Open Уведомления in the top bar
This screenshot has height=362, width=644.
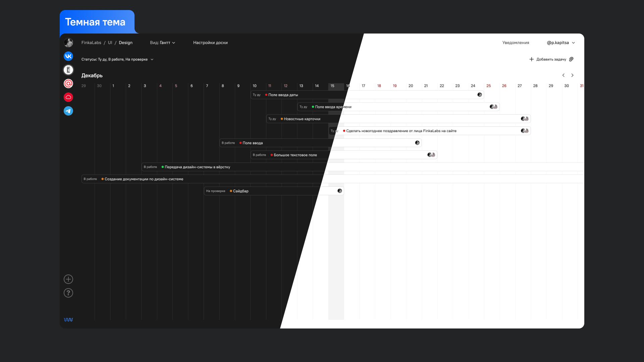[x=516, y=43]
